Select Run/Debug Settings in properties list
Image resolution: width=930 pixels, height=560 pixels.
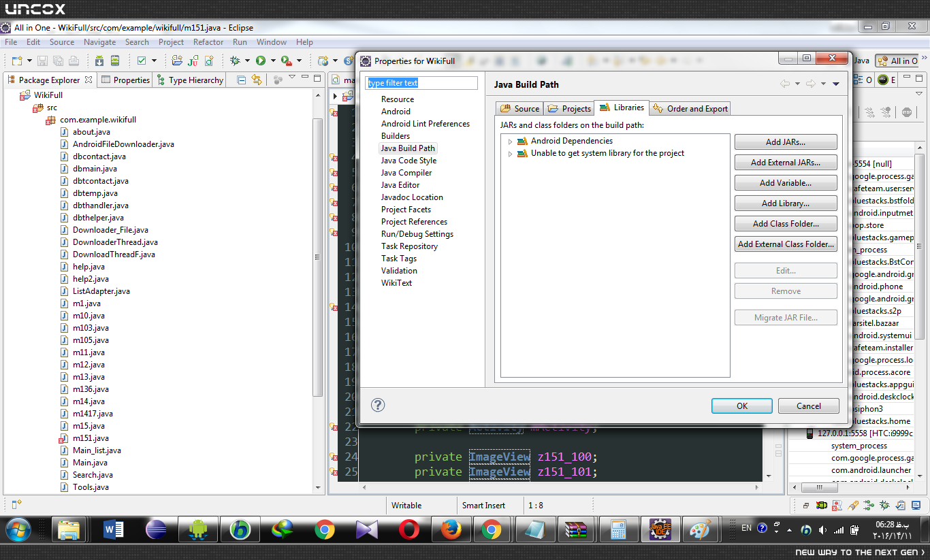point(417,234)
